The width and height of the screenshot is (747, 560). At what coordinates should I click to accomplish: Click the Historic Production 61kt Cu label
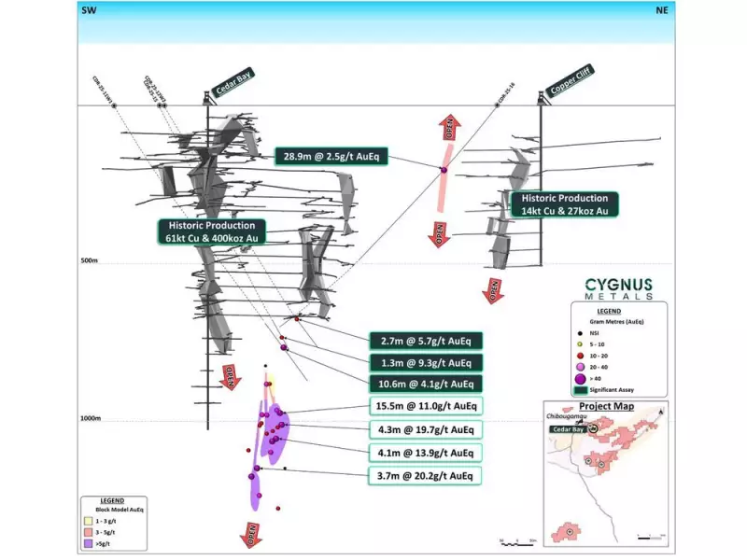pyautogui.click(x=212, y=231)
